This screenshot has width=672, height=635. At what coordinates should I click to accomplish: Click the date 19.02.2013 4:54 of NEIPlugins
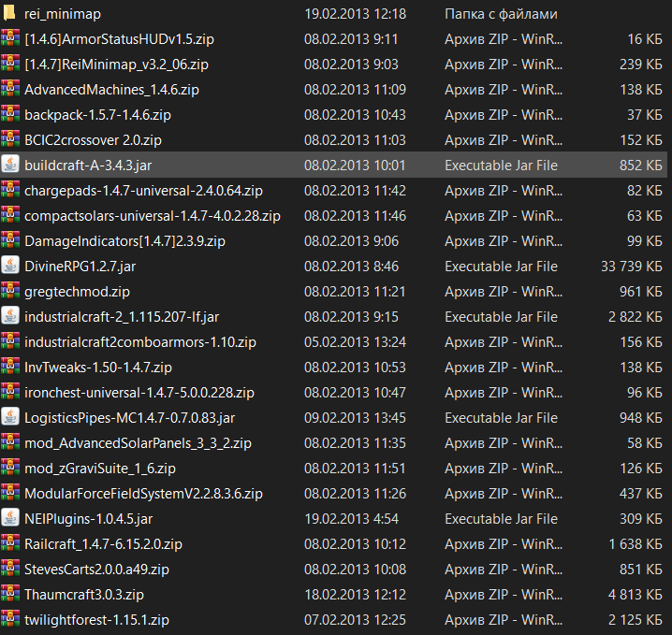351,519
